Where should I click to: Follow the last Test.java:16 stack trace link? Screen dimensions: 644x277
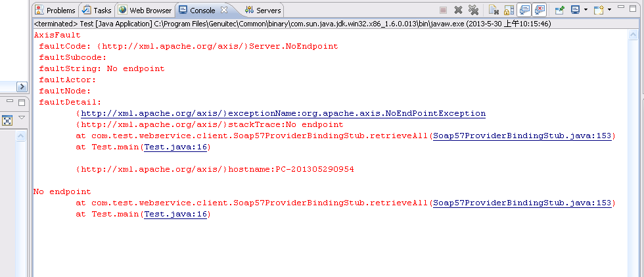[176, 214]
